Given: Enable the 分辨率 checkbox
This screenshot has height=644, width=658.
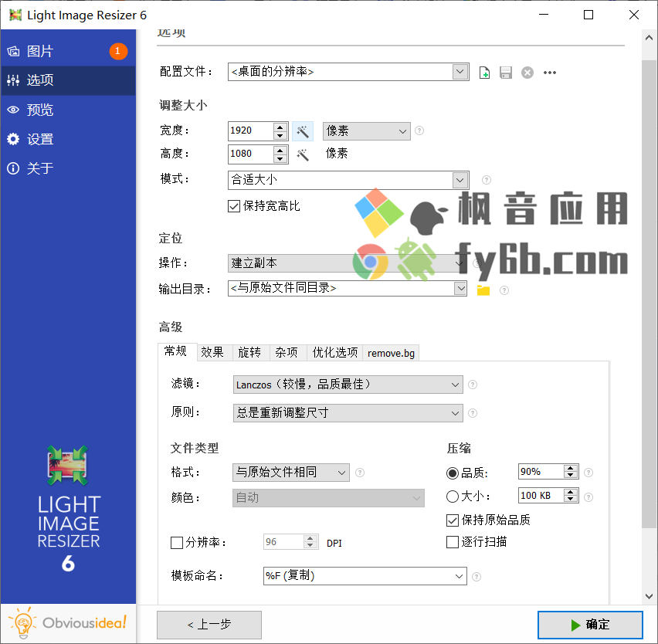Looking at the screenshot, I should (x=177, y=543).
